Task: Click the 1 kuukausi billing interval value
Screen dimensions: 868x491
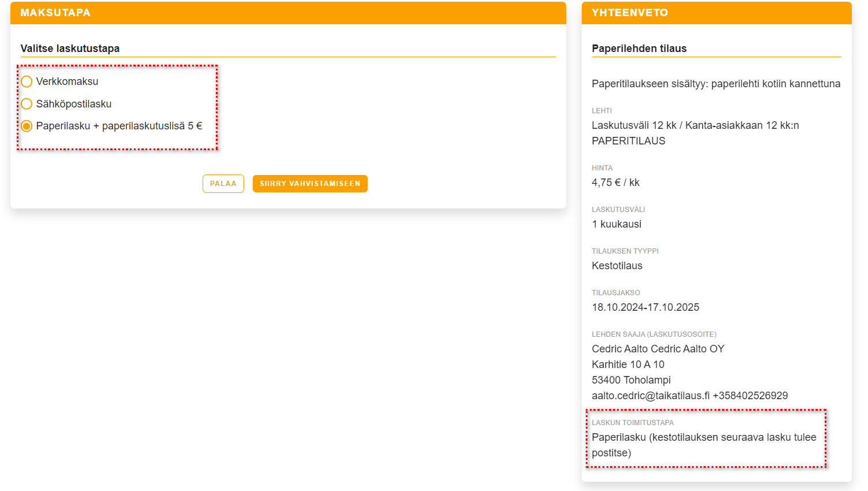Action: (616, 224)
